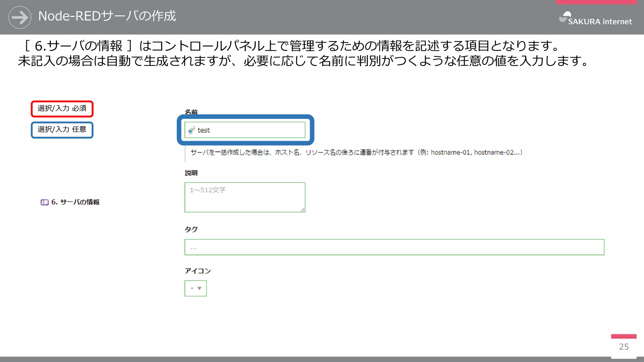Click the tag icon inside the name field
This screenshot has width=644, height=362.
(192, 130)
